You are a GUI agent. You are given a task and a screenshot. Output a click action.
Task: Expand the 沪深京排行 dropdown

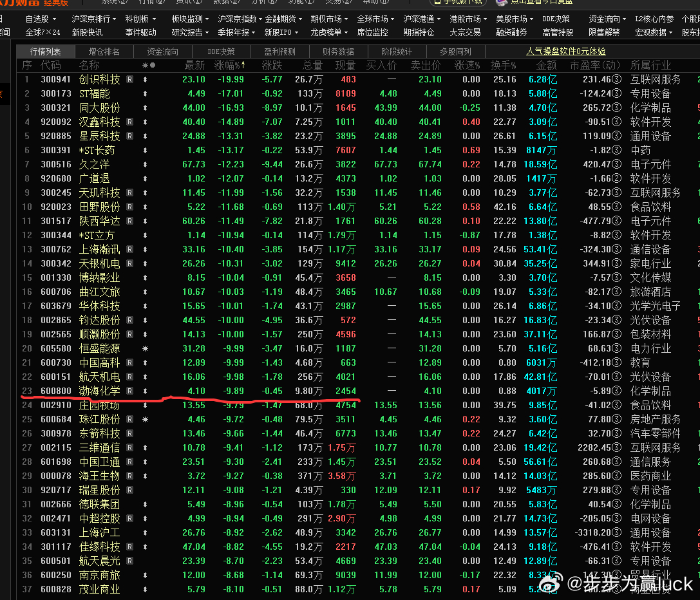(94, 19)
